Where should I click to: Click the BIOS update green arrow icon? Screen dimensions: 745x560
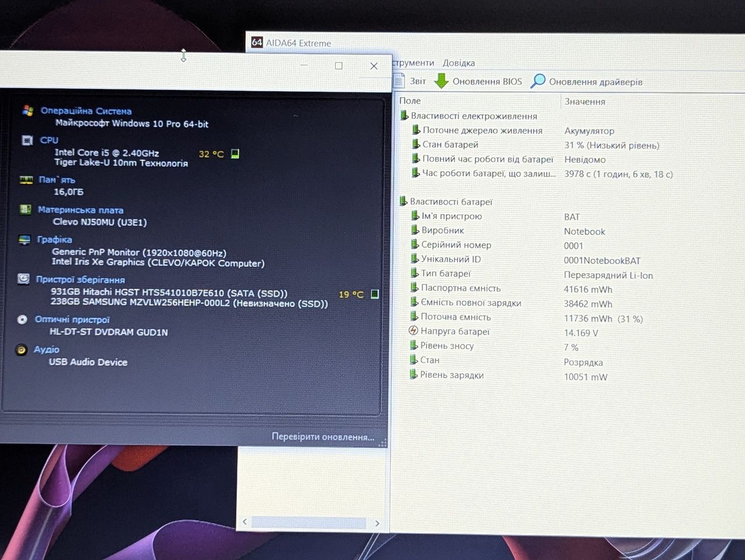point(442,81)
